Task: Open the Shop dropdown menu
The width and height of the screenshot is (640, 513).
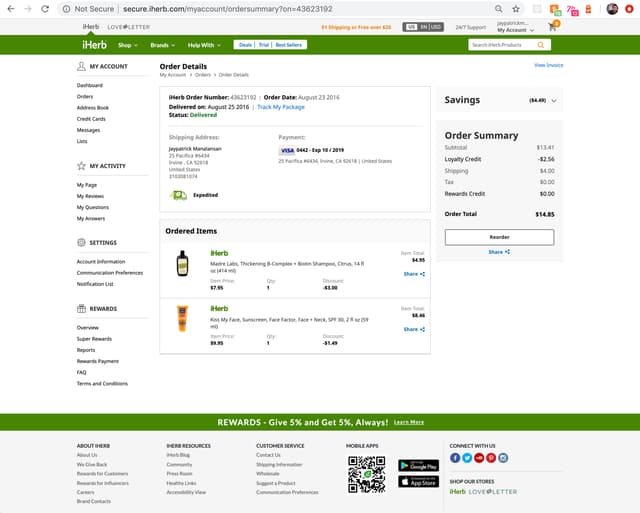Action: coord(128,45)
